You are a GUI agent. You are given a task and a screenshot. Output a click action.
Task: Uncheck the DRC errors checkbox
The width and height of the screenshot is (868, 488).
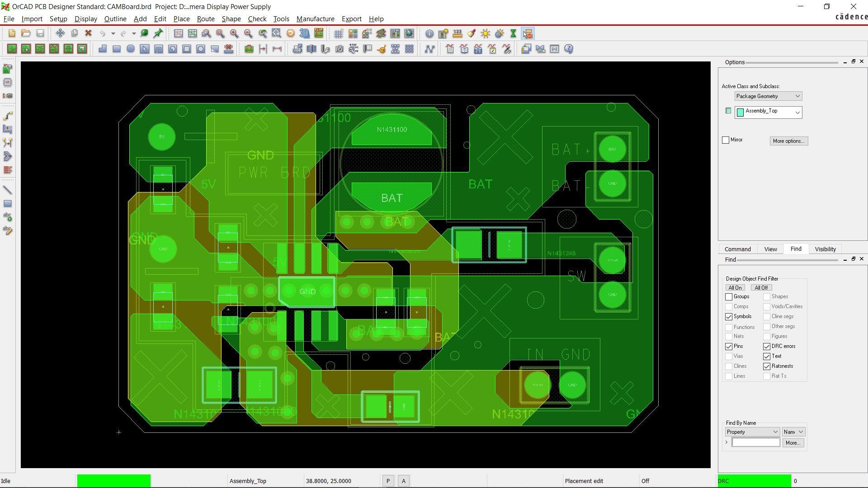[x=767, y=347]
